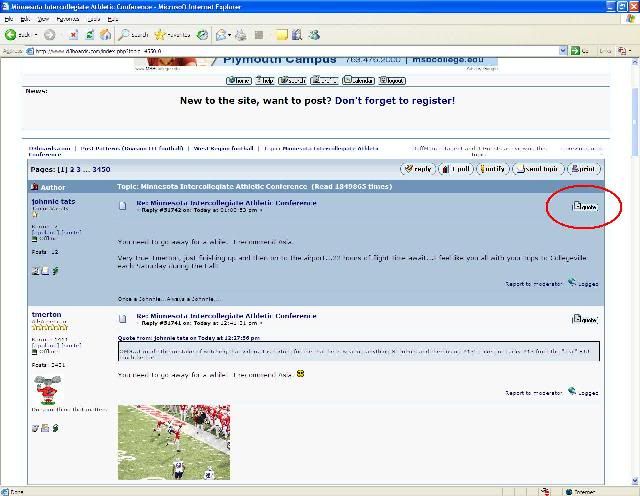Click the yellow note toolbar icon

point(282,35)
